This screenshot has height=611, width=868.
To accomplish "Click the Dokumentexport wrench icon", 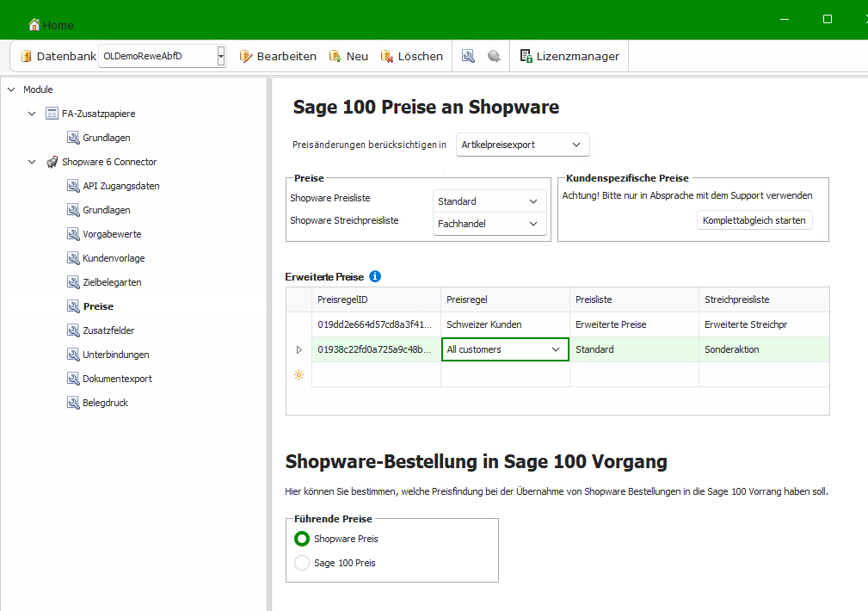I will (73, 379).
